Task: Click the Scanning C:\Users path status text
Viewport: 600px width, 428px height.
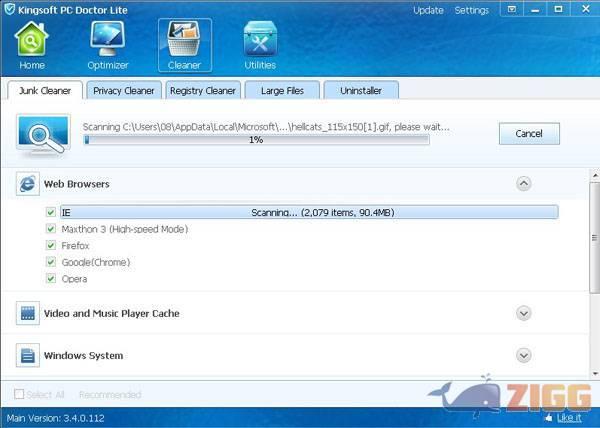Action: (266, 127)
